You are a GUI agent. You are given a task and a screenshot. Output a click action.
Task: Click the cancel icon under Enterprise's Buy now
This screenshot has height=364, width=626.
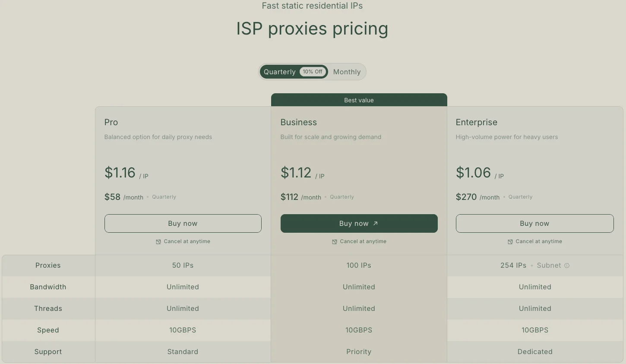click(510, 241)
